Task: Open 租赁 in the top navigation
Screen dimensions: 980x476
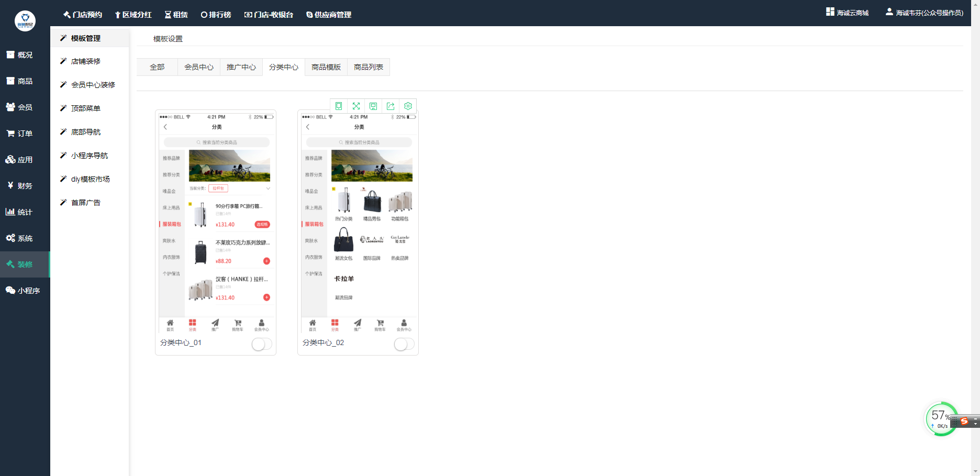Action: click(176, 15)
